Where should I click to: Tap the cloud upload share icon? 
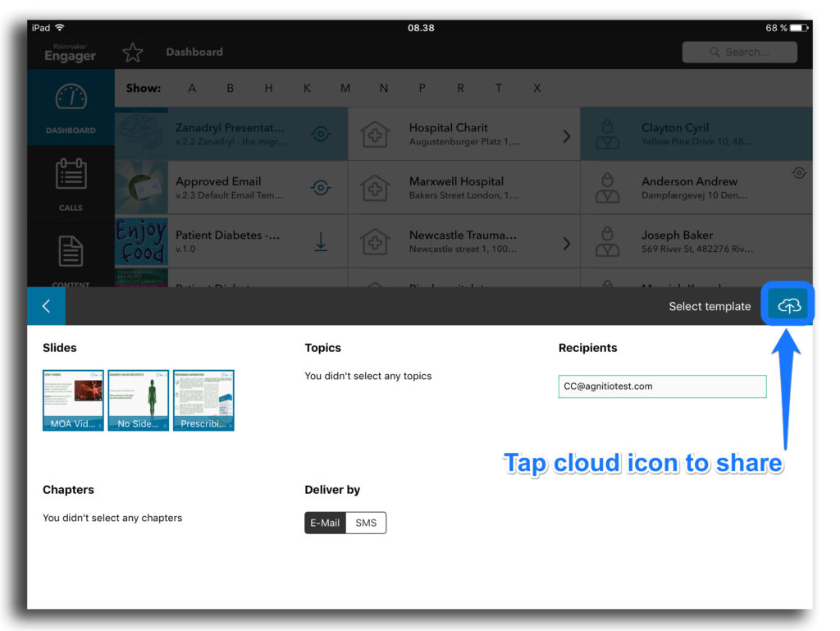[788, 305]
